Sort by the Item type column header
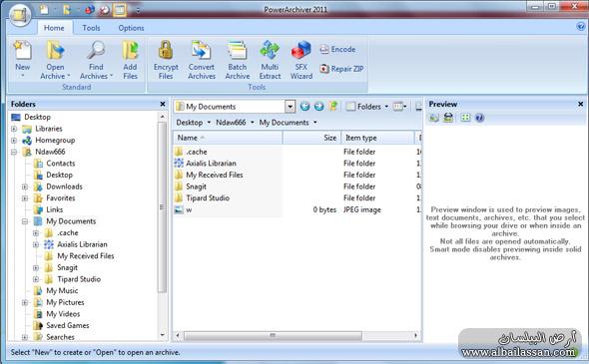Screen dimensions: 589x364 (377, 138)
